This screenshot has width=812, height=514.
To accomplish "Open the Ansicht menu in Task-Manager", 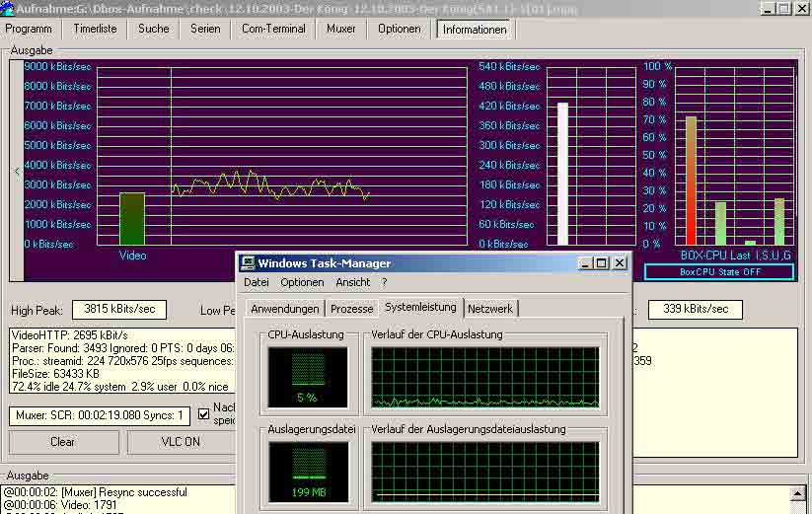I will 352,282.
